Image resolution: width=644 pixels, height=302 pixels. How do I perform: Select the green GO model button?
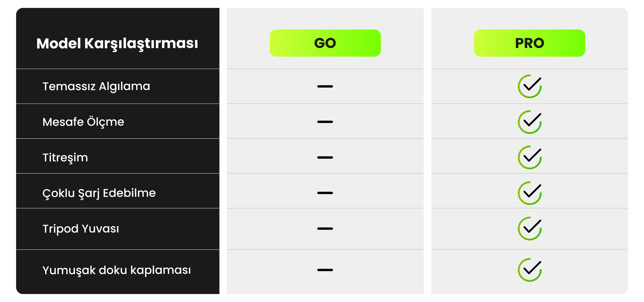[x=325, y=43]
